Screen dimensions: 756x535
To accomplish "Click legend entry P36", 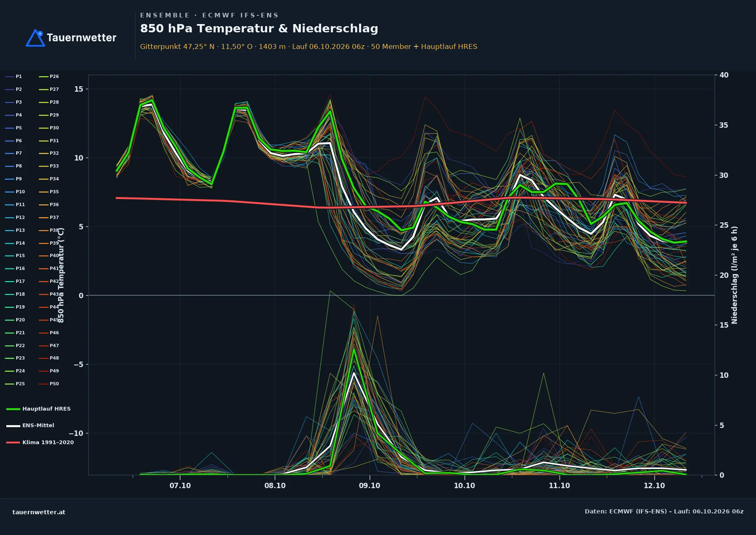I will (49, 205).
